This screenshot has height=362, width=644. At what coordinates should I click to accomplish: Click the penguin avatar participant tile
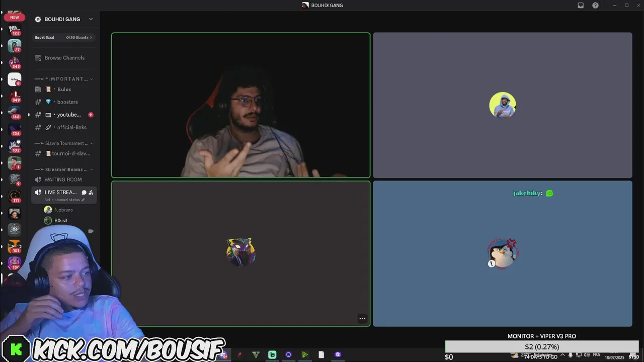click(502, 253)
